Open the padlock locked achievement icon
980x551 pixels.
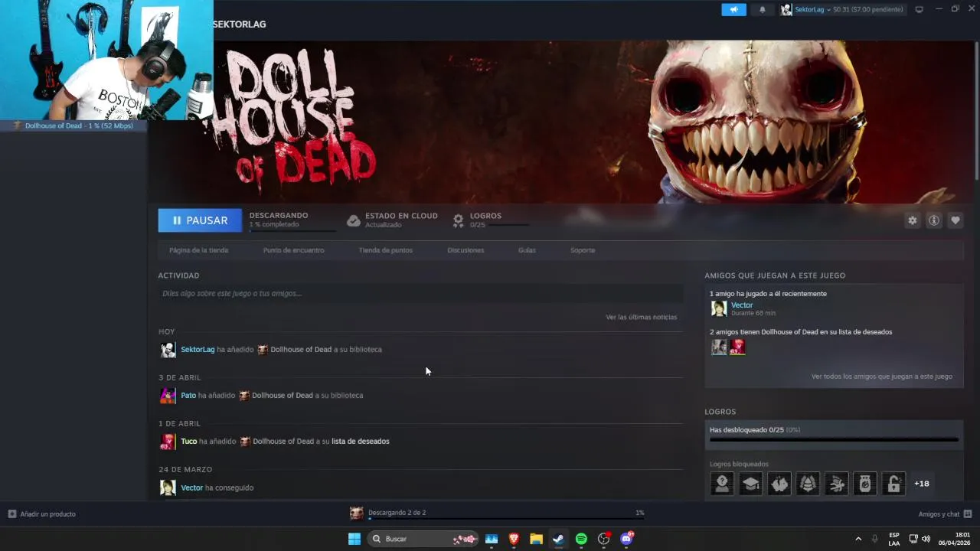click(x=893, y=484)
